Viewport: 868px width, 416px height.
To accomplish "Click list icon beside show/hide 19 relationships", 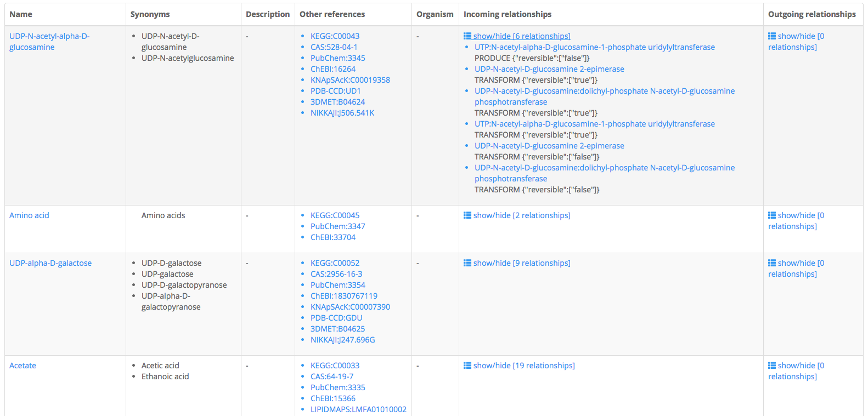I will pos(467,366).
